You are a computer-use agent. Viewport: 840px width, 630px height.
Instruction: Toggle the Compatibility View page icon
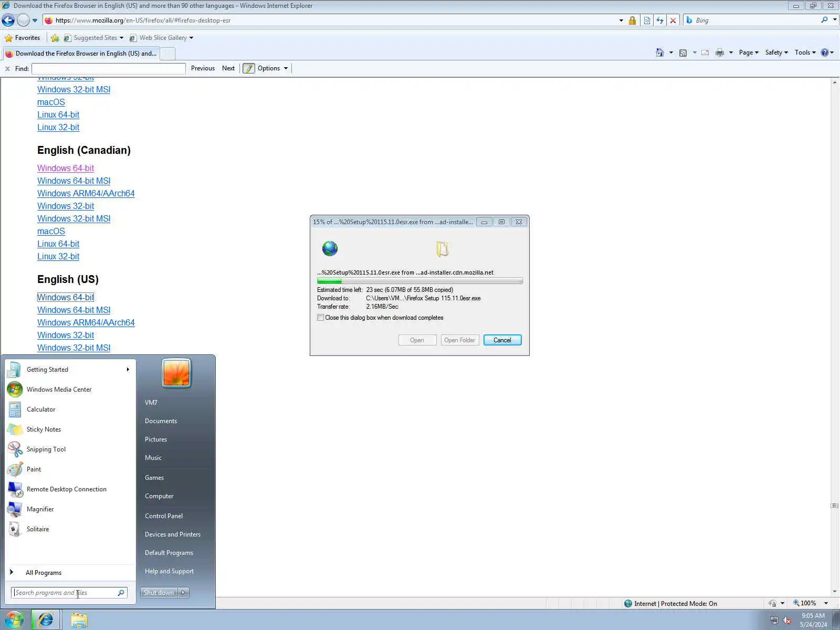(647, 20)
